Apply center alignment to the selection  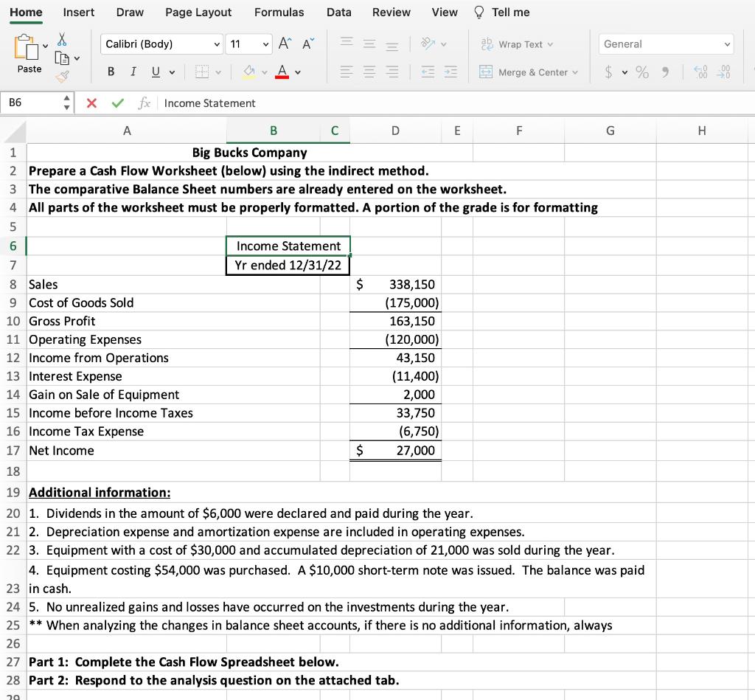pyautogui.click(x=369, y=72)
